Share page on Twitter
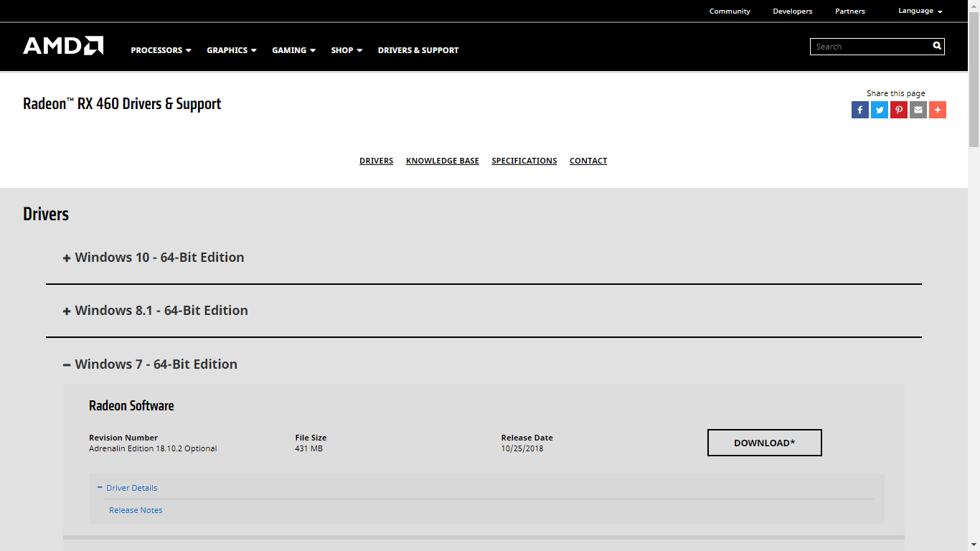Screen dimensions: 980x551 click(880, 110)
